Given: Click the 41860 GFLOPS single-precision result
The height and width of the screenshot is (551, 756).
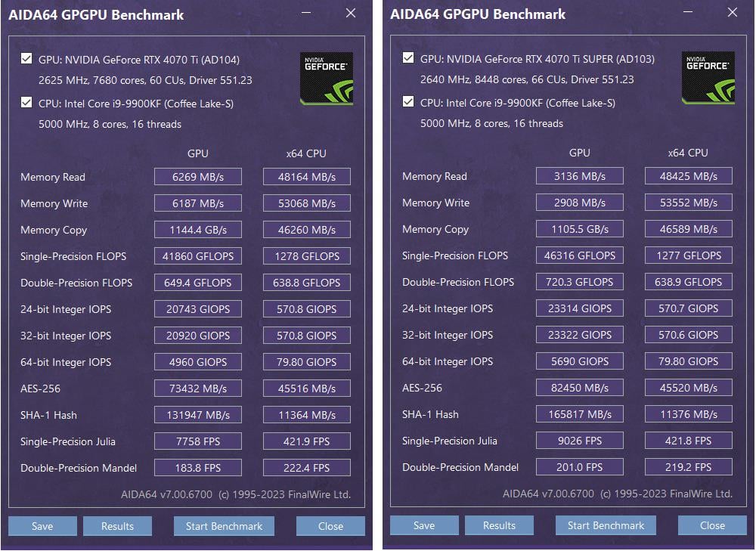Looking at the screenshot, I should pyautogui.click(x=197, y=256).
